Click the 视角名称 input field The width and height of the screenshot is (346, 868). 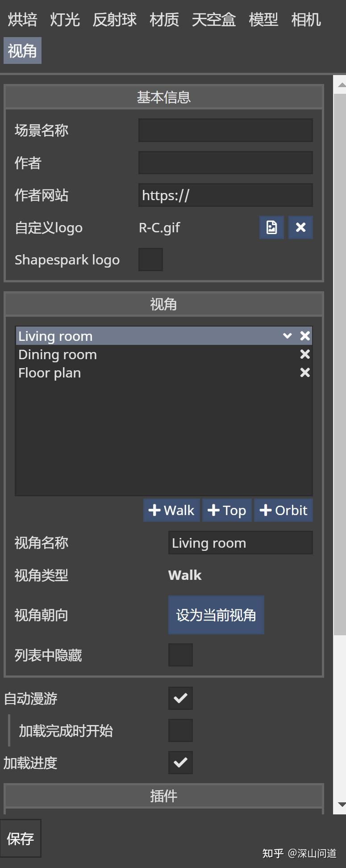(x=240, y=542)
